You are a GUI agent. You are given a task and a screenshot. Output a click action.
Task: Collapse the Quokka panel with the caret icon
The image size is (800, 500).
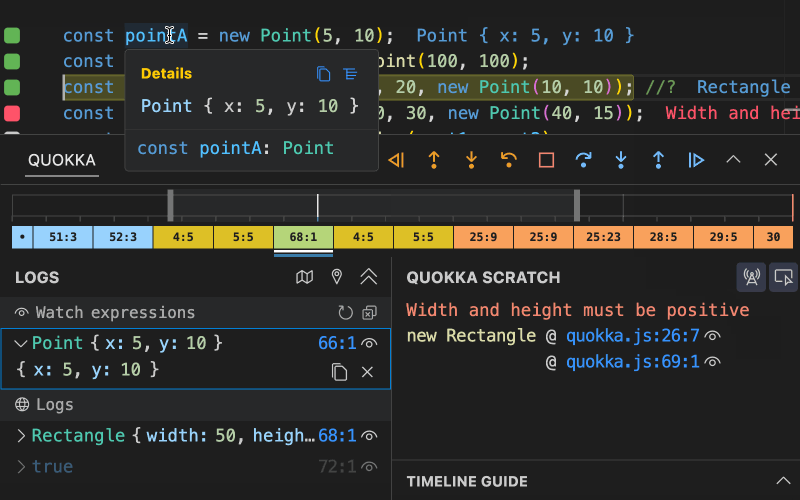[x=733, y=160]
